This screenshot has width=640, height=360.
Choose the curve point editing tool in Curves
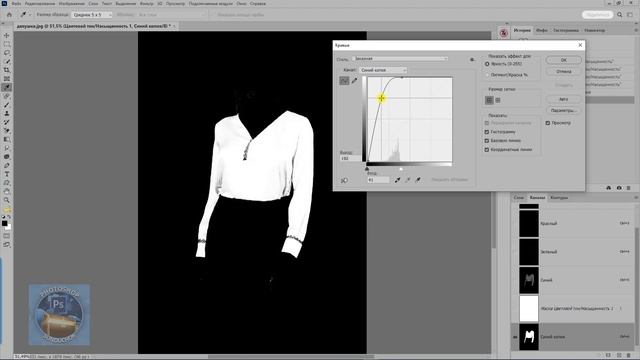click(344, 81)
